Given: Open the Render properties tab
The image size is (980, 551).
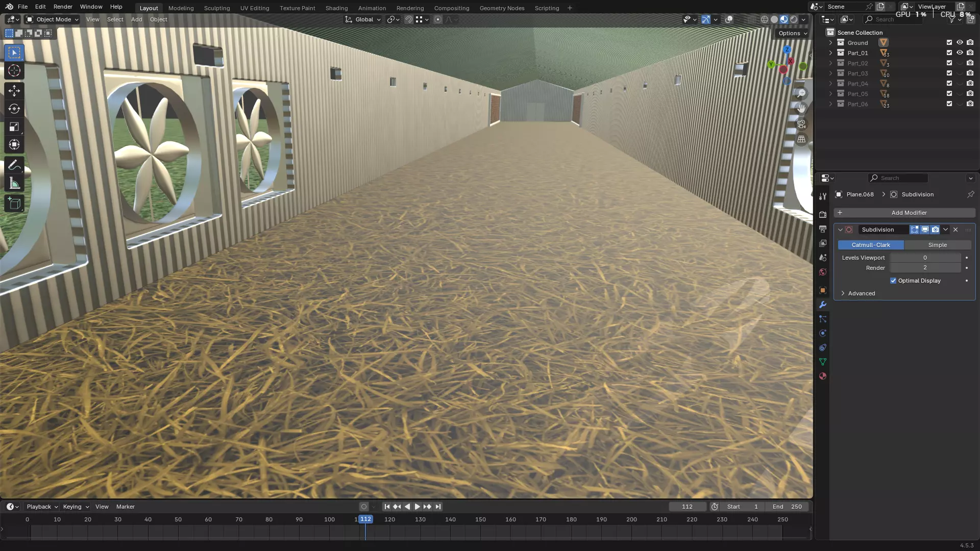Looking at the screenshot, I should click(822, 215).
